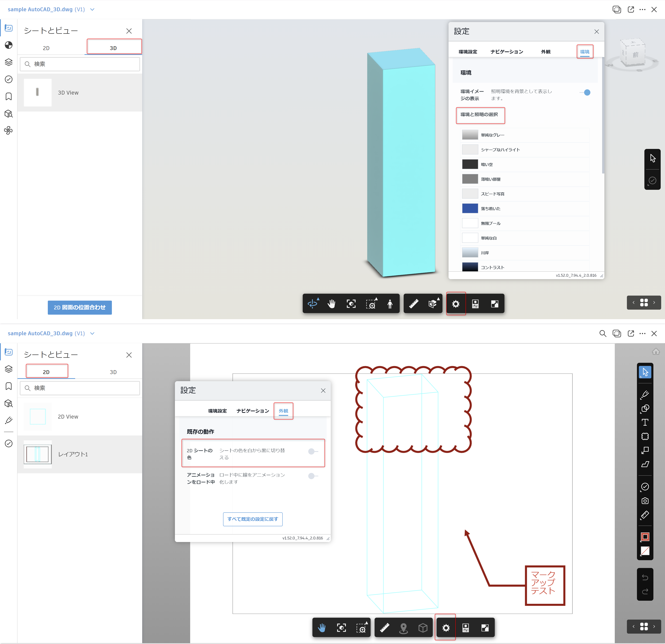
Task: Choose the cloud markup tool
Action: click(645, 436)
